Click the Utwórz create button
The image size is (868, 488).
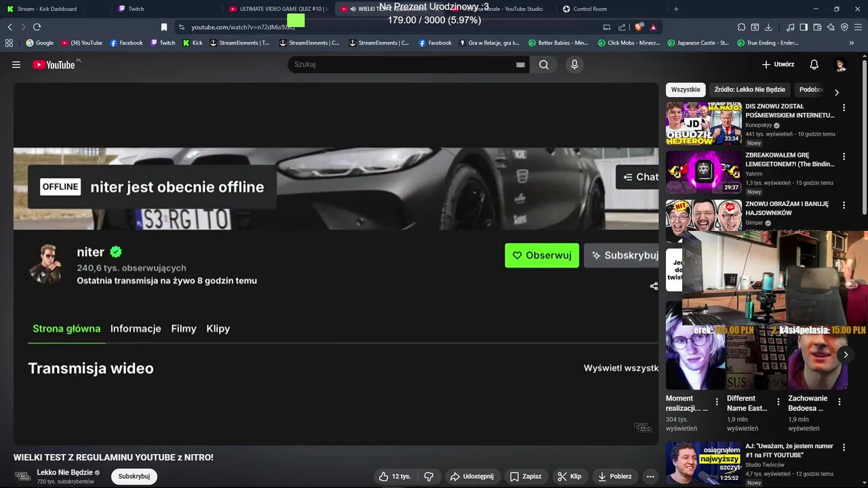778,64
